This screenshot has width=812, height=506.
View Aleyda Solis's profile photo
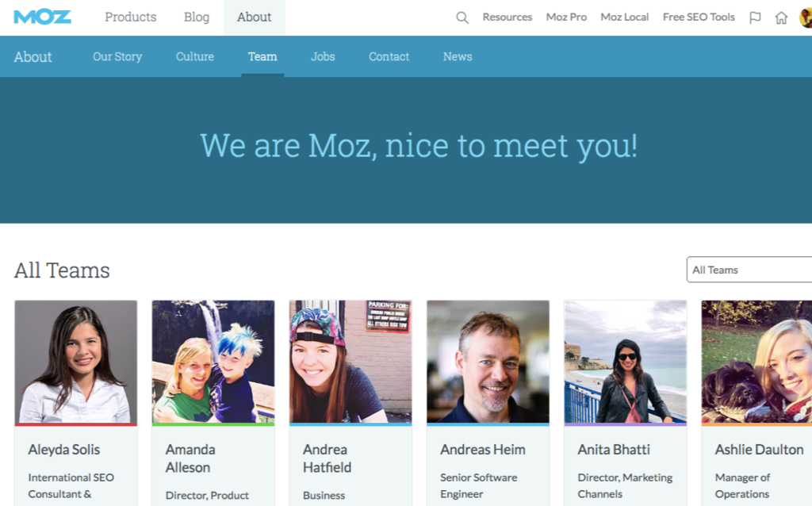[x=76, y=362]
